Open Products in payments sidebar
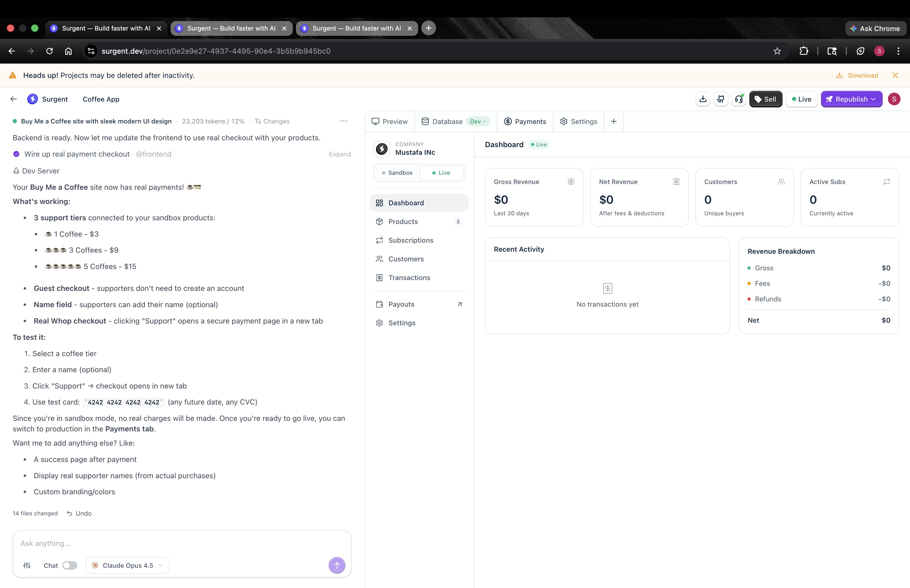Screen dimensions: 910x588 tap(403, 221)
